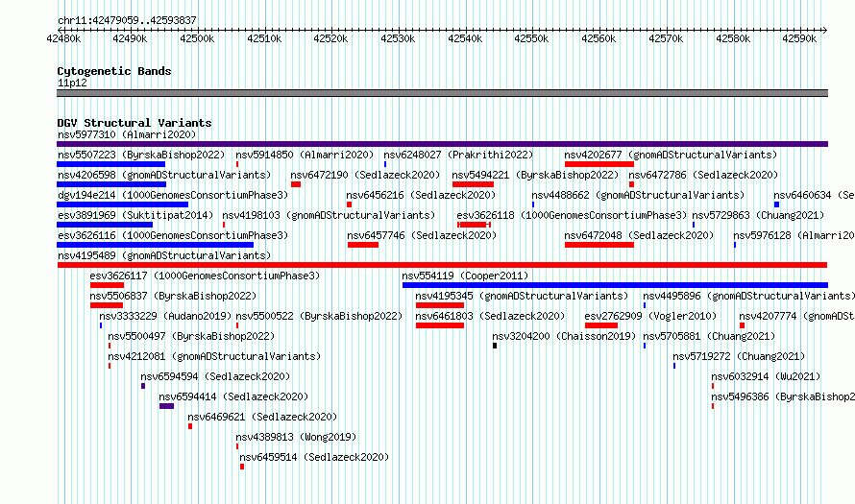Screen dimensions: 855x504
Task: Click nsv5500522 (ByrskaBishop2022) label
Action: pos(320,316)
